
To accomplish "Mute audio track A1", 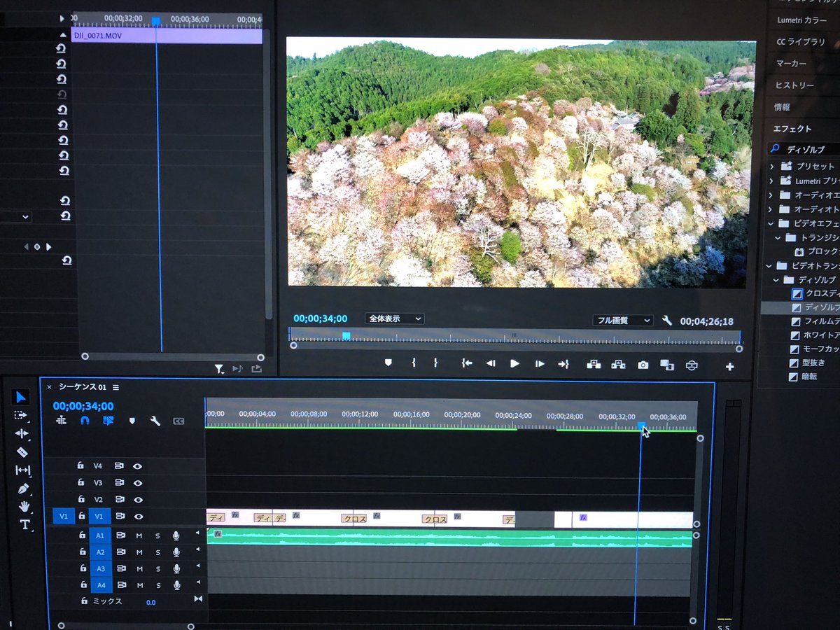I will click(139, 535).
